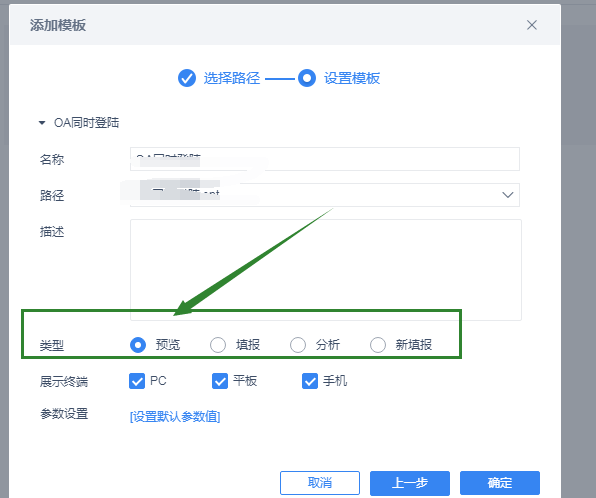The height and width of the screenshot is (498, 596).
Task: Click the 上一步 button
Action: (410, 483)
